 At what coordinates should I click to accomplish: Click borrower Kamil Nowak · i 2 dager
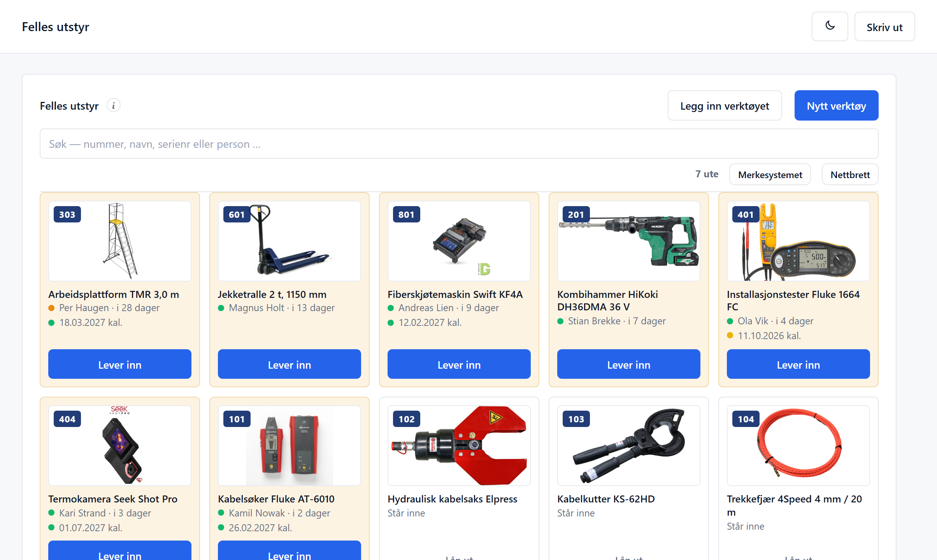click(279, 513)
